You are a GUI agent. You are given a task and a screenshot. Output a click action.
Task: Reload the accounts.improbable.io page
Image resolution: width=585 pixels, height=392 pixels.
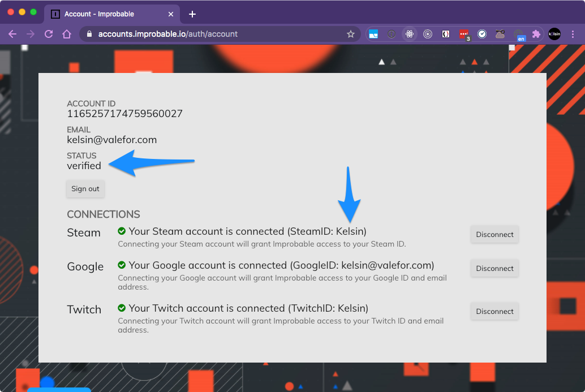coord(49,34)
